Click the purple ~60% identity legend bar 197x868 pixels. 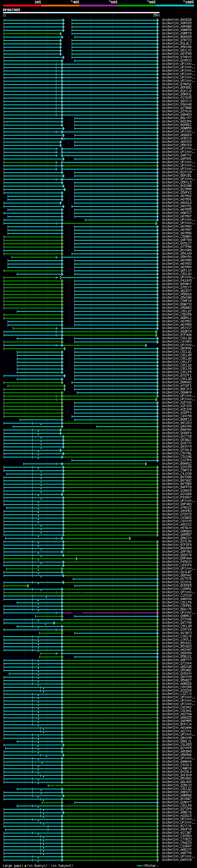98,6
